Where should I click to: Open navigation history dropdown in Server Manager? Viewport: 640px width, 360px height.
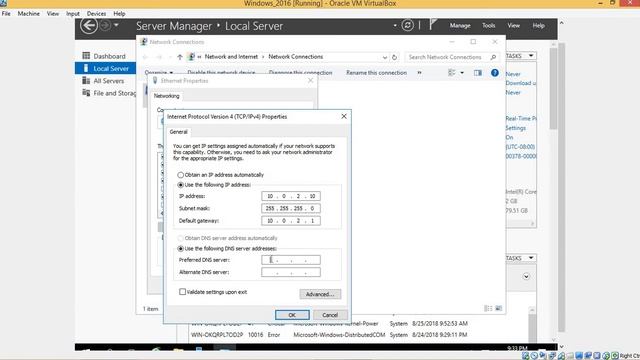click(x=116, y=25)
